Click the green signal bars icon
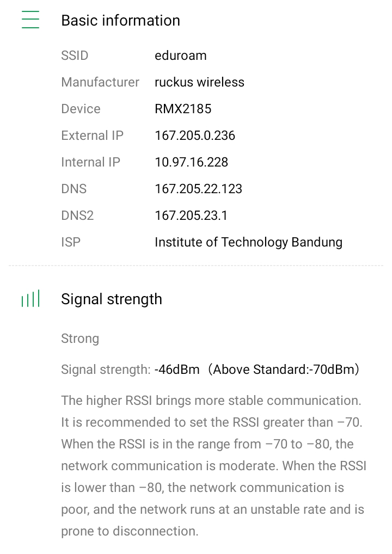Screen dimensions: 392x554 tap(30, 299)
